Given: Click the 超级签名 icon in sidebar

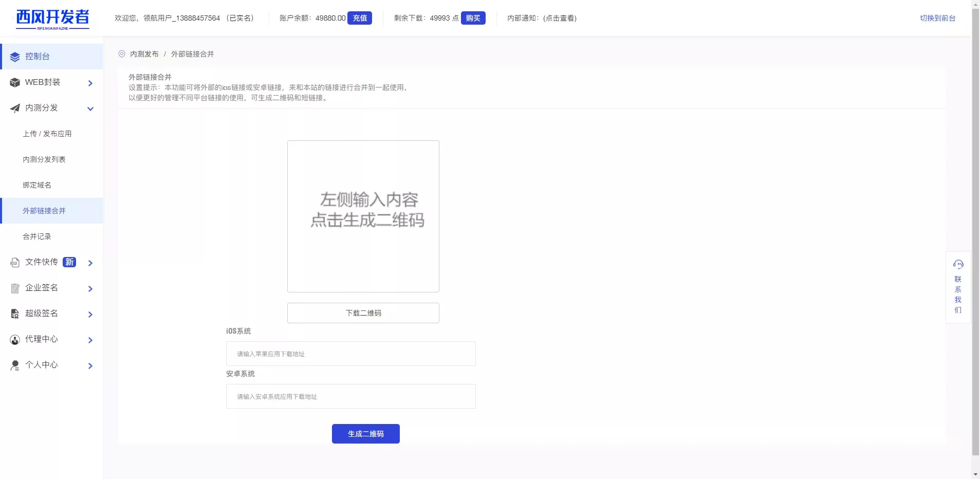Looking at the screenshot, I should (x=15, y=314).
